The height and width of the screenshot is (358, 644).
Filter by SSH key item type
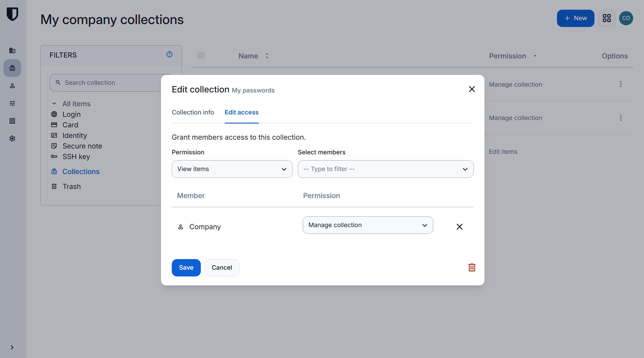coord(76,157)
